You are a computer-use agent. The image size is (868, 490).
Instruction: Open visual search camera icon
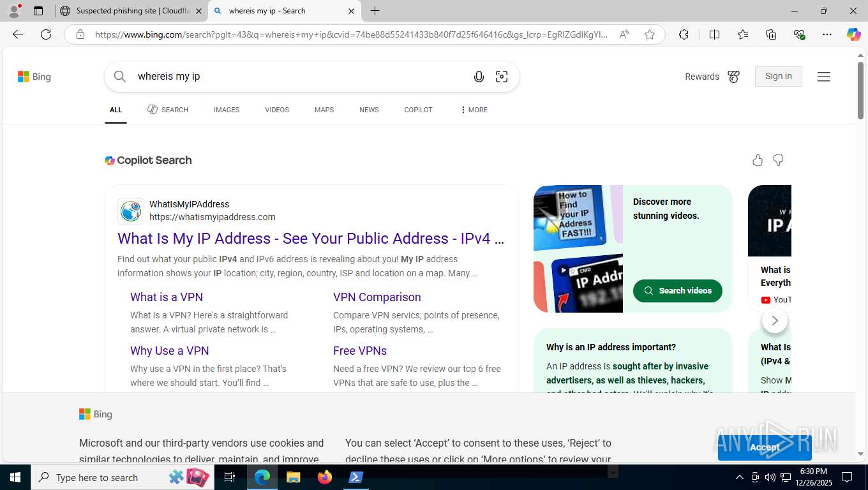502,77
